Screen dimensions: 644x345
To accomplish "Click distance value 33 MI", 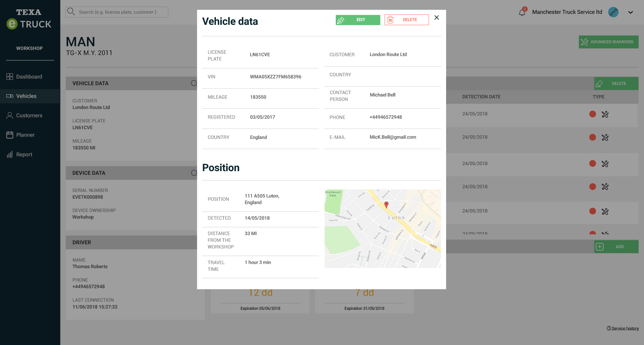I will coord(251,234).
